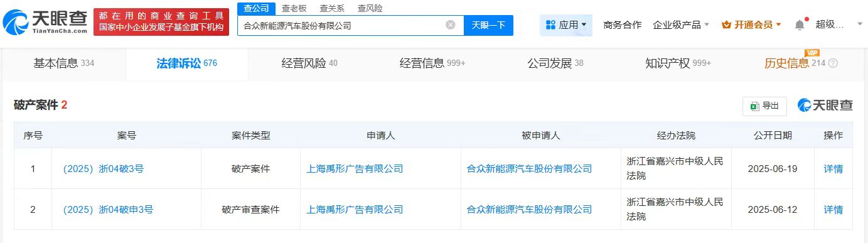Viewport: 868px width, 243px height.
Task: Click 详情 for the 2025-06-12 case
Action: [833, 209]
